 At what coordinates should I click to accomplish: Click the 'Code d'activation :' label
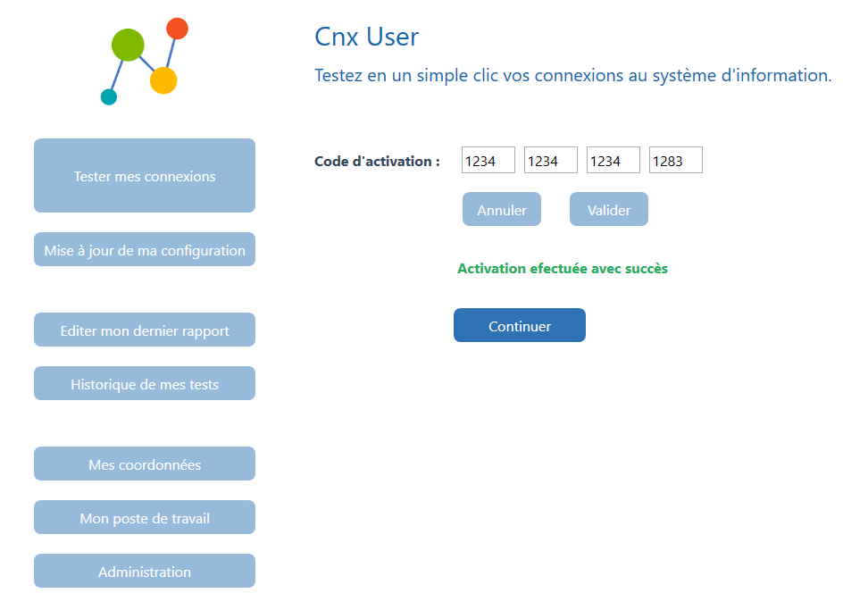pyautogui.click(x=377, y=161)
